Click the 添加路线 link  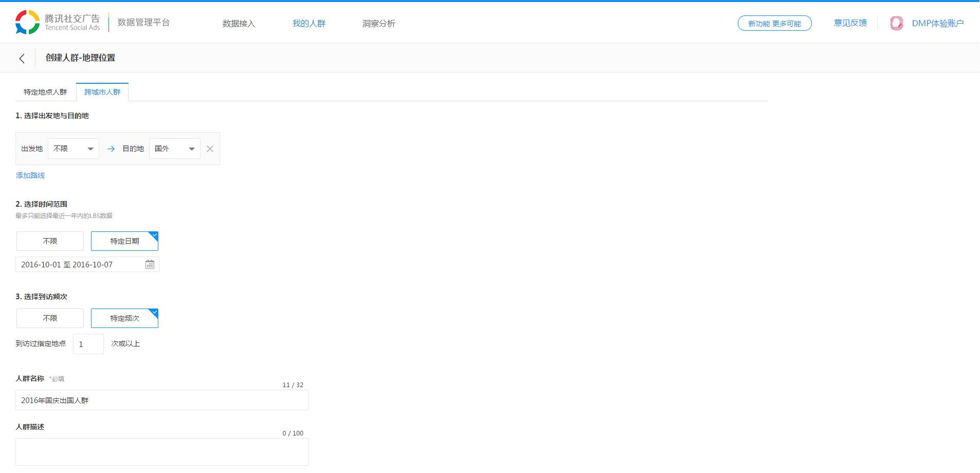coord(30,175)
